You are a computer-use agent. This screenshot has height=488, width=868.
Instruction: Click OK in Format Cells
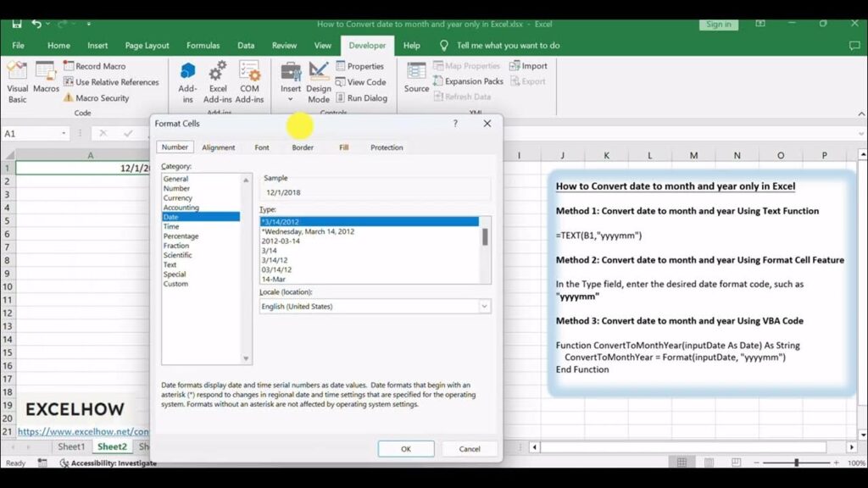[406, 449]
